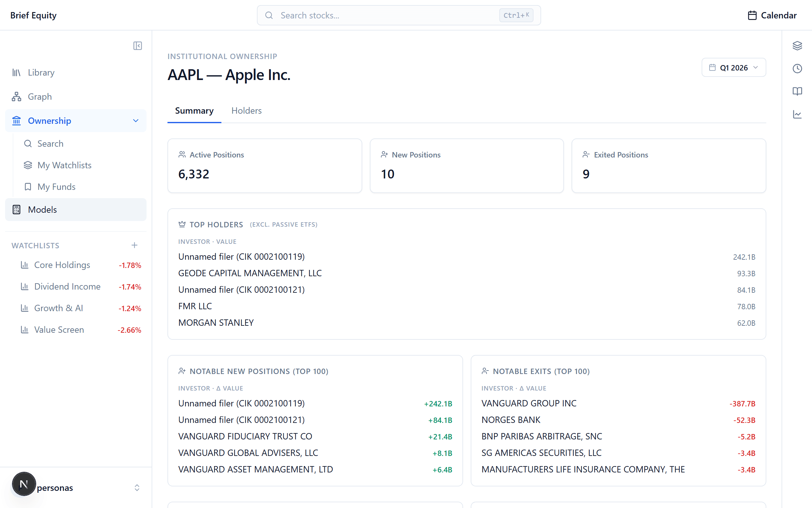Click the Growth & AI chart icon

[24, 308]
